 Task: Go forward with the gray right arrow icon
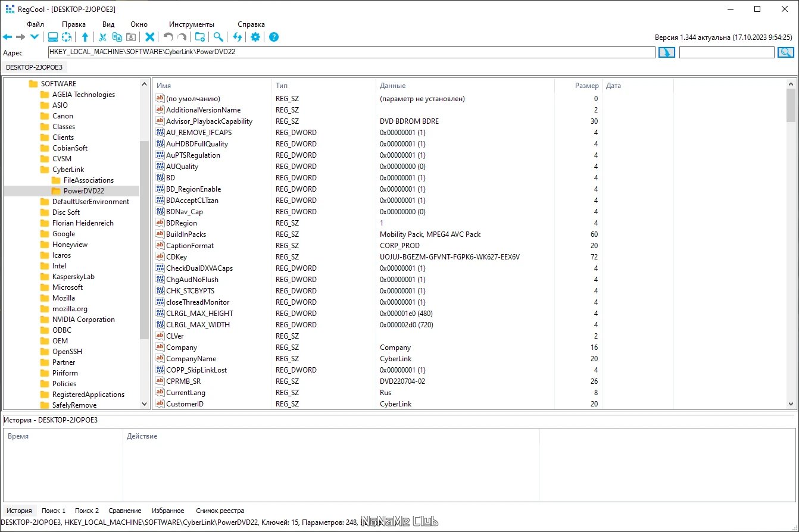(21, 37)
